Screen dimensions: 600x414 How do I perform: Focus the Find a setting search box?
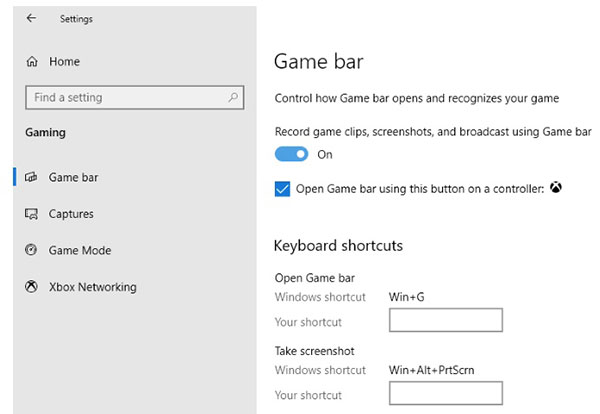(x=135, y=98)
